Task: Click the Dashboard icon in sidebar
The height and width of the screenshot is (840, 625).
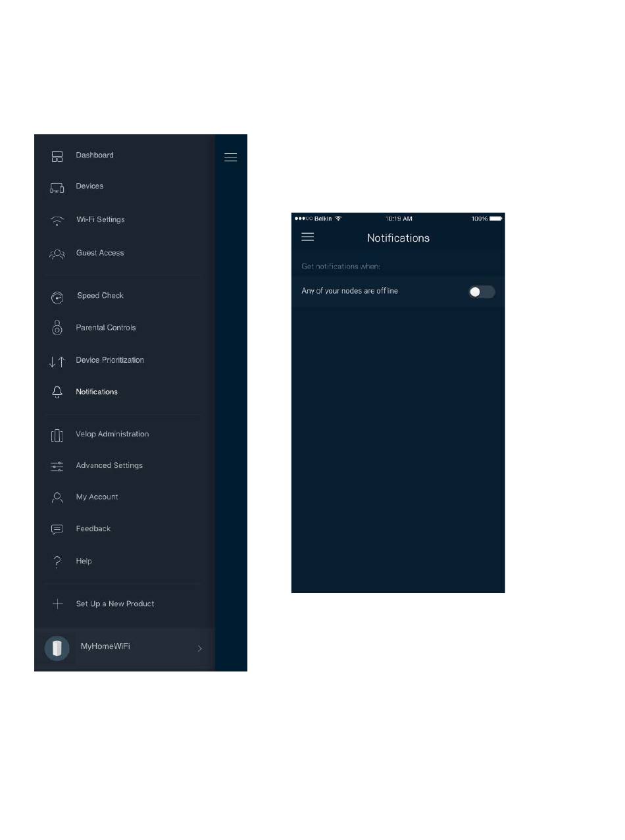Action: [x=57, y=157]
